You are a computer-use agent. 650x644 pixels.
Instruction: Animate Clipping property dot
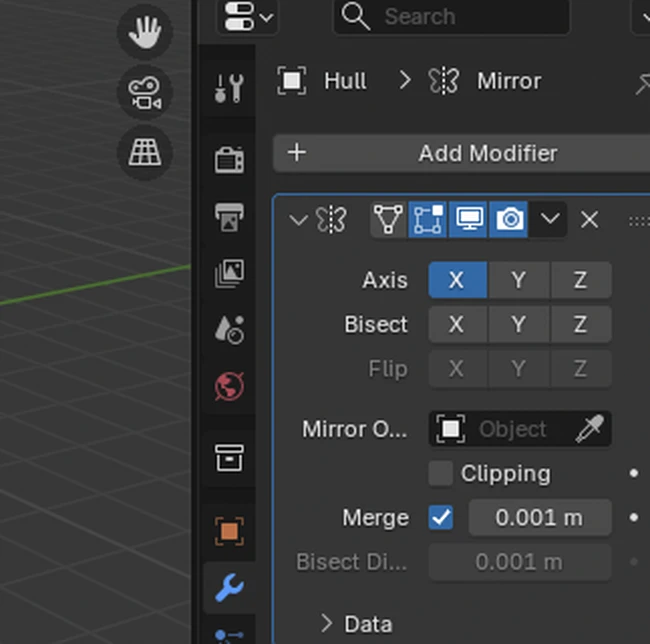point(633,473)
